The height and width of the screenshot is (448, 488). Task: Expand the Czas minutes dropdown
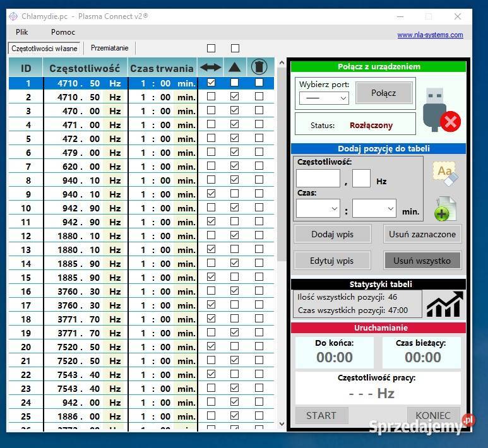click(x=318, y=208)
